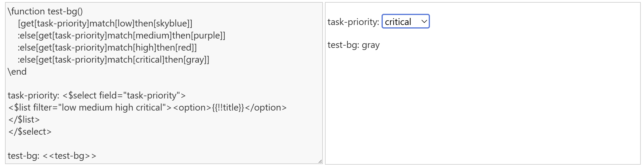Screen dimensions: 644x167
Task: Click the word purple in the code editor
Action: click(x=207, y=36)
